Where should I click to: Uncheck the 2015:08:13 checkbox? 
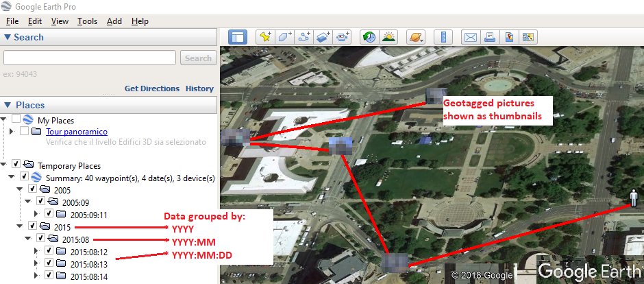[x=49, y=263]
